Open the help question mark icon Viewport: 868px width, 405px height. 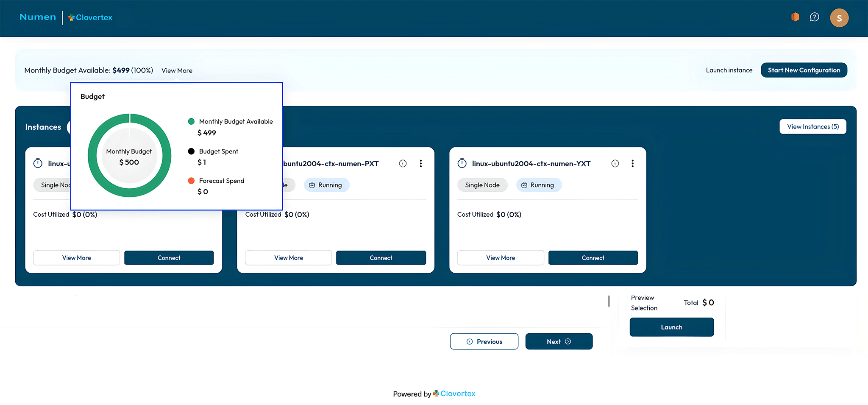pyautogui.click(x=814, y=17)
